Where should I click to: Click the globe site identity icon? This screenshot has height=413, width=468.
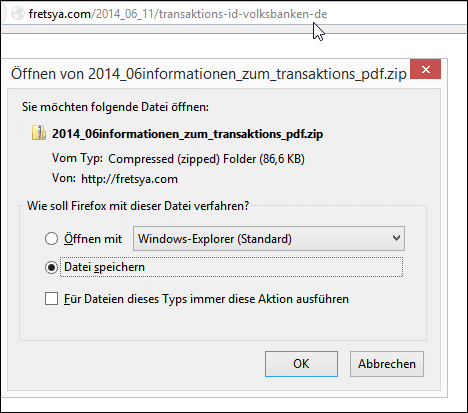[18, 13]
